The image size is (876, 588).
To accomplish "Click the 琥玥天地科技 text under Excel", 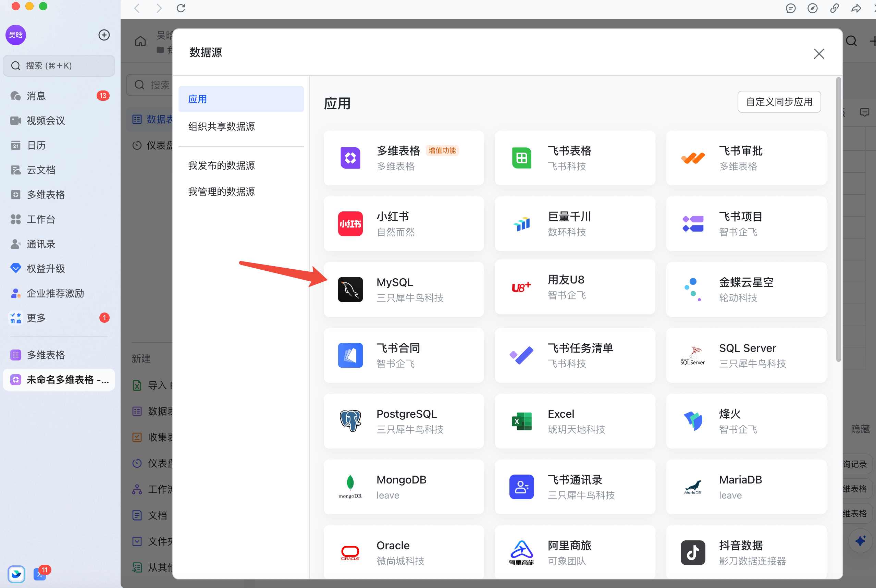I will pyautogui.click(x=577, y=430).
